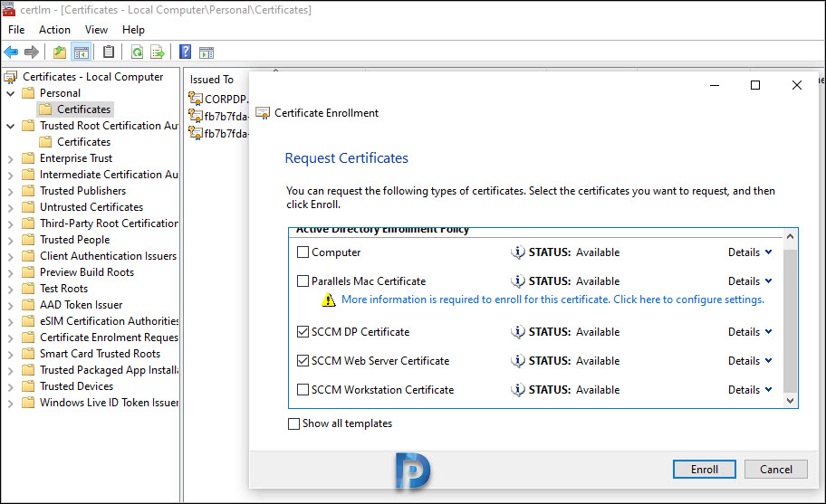This screenshot has height=504, width=826.
Task: Click the Trusted Devices folder icon
Action: pos(28,386)
